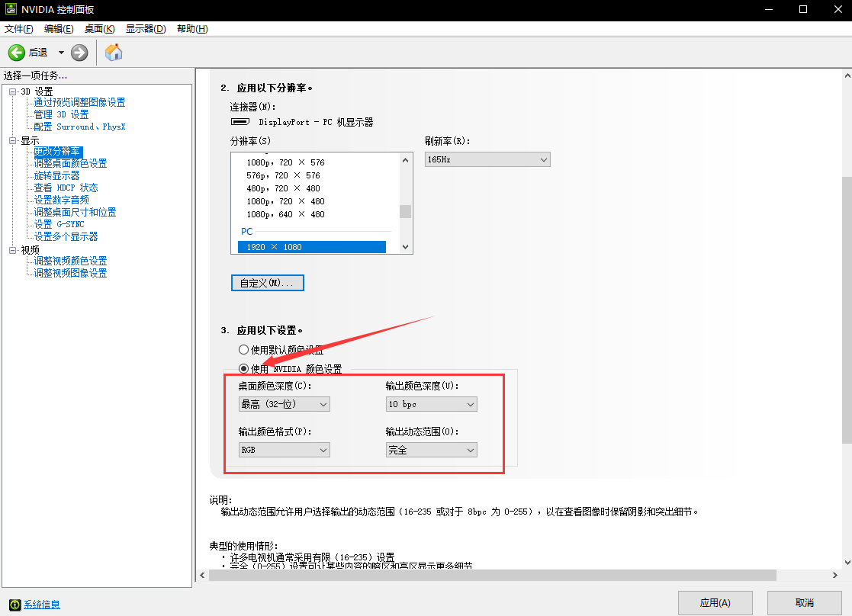Open the 显示器(D) menu
Image resolution: width=852 pixels, height=616 pixels.
click(146, 29)
